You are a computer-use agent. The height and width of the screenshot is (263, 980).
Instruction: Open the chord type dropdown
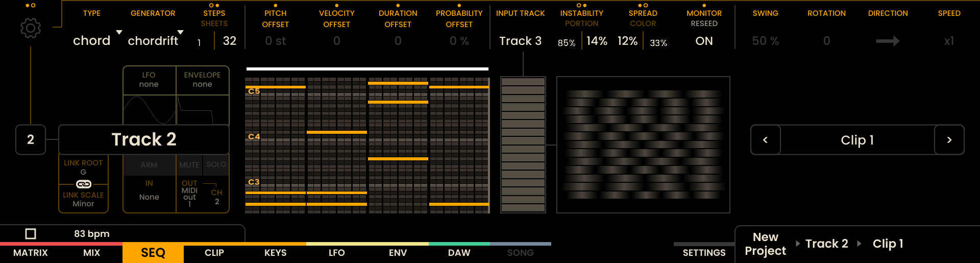[x=97, y=40]
